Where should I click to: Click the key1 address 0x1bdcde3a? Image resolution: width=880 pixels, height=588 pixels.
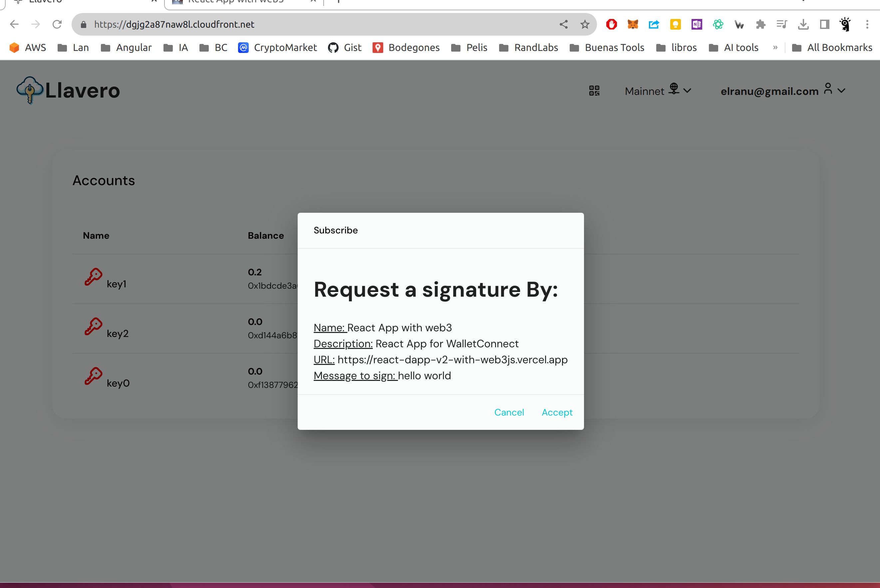[273, 286]
